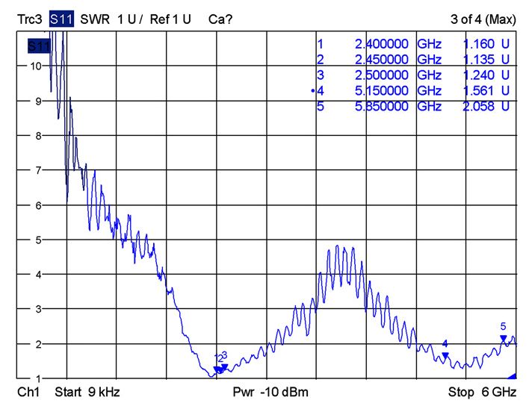Select the S11 trace label inside the plot
Viewport: 532px width, 403px height.
tap(38, 47)
